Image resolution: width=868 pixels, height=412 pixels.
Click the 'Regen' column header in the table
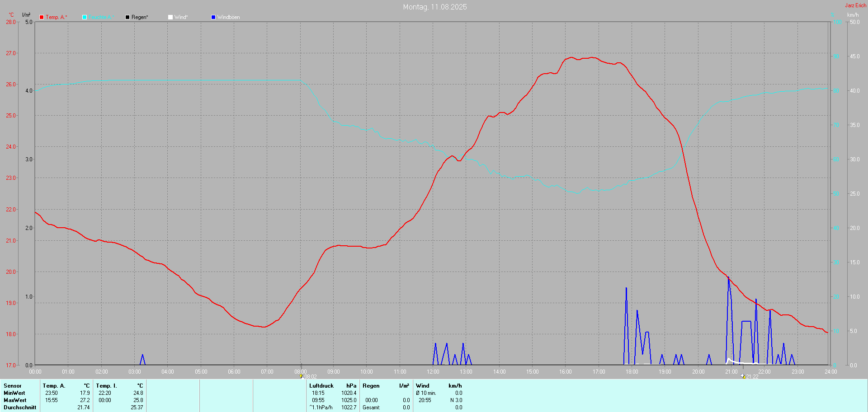[371, 386]
